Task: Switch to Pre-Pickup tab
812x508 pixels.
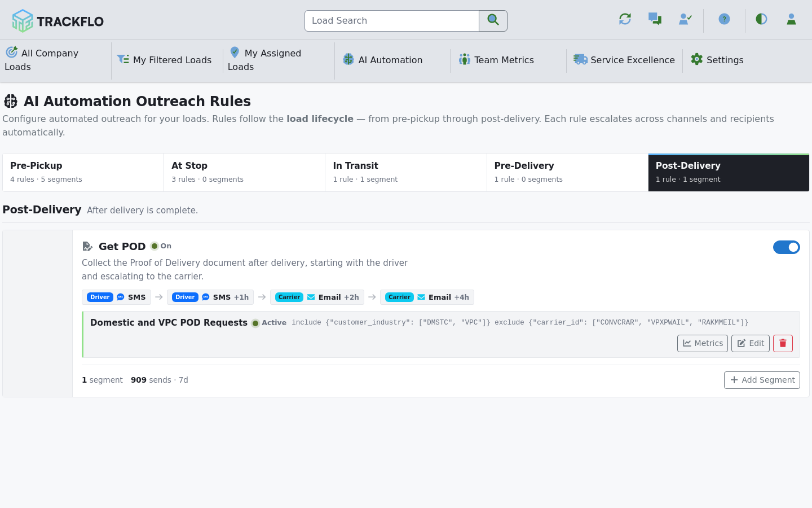Action: point(83,172)
